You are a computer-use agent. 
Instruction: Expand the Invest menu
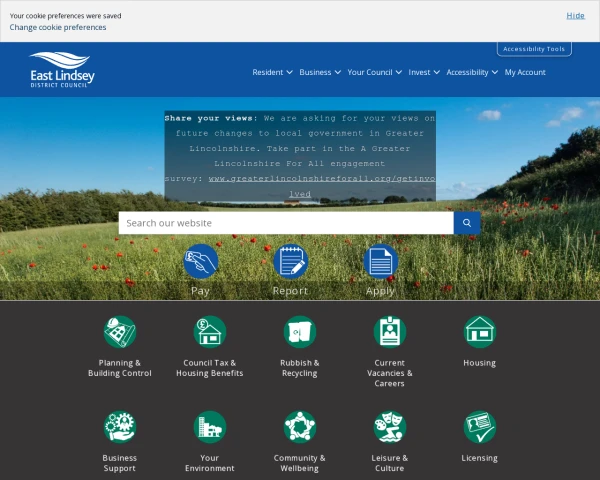(x=423, y=72)
